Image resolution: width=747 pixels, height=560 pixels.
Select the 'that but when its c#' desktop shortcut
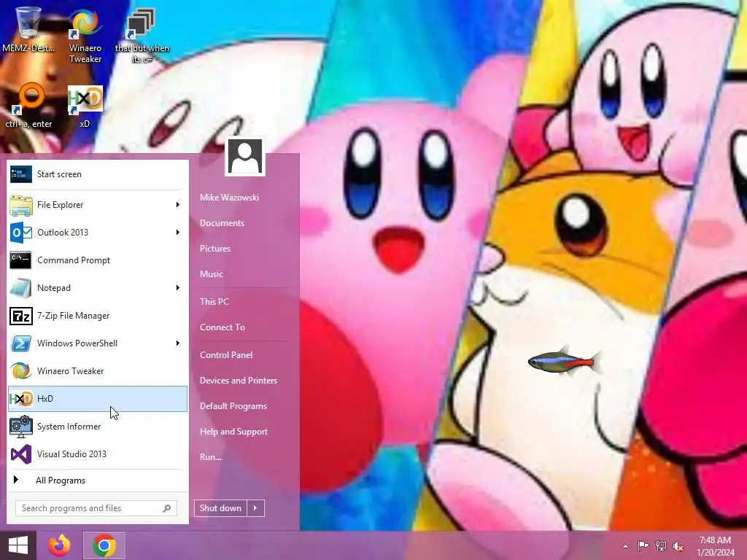tap(142, 36)
